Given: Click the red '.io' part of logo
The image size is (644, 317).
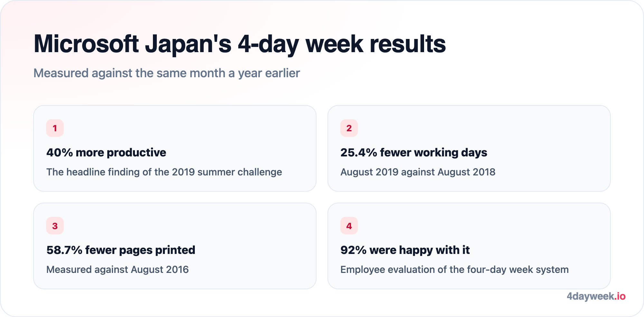Looking at the screenshot, I should pos(620,296).
